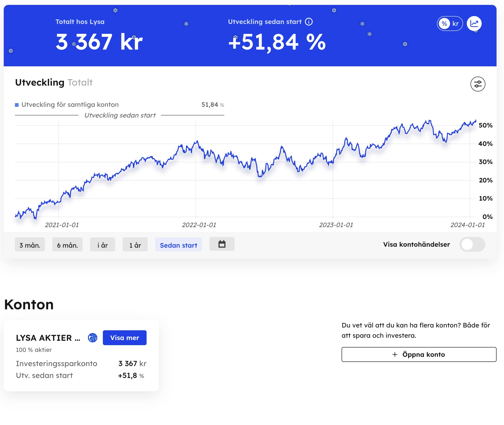The height and width of the screenshot is (425, 504).
Task: Click the Utv. sedan start row label
Action: click(x=44, y=375)
